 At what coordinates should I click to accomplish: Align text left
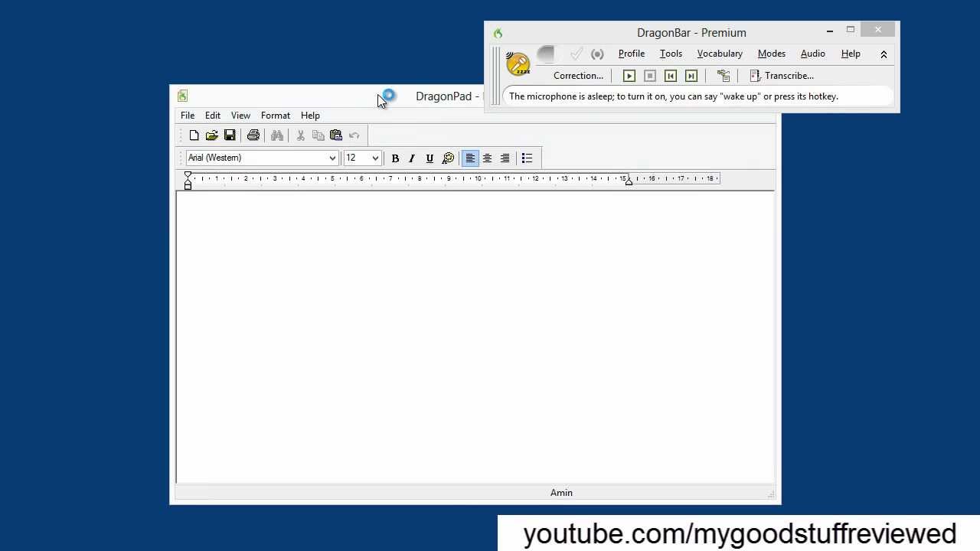tap(470, 158)
